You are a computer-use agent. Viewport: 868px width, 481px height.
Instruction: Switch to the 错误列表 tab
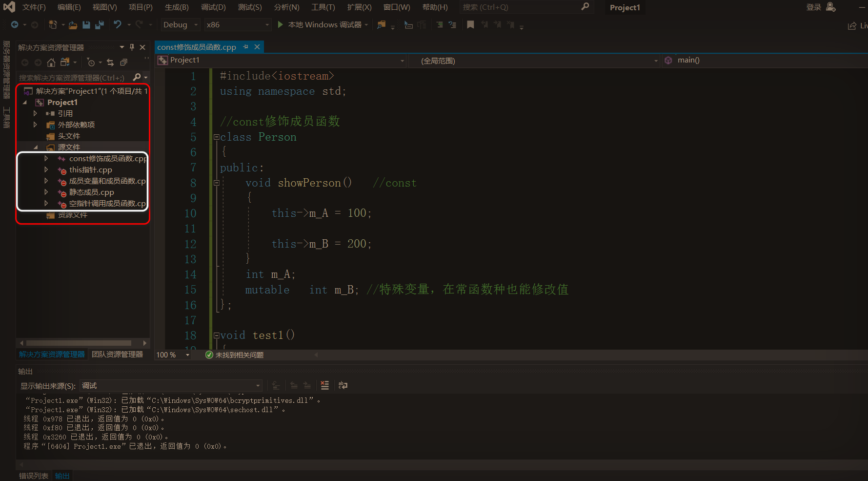tap(34, 476)
